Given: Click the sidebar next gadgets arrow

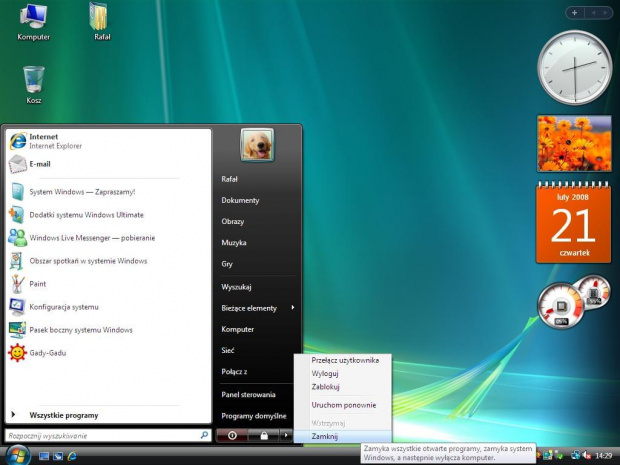Looking at the screenshot, I should click(x=605, y=13).
